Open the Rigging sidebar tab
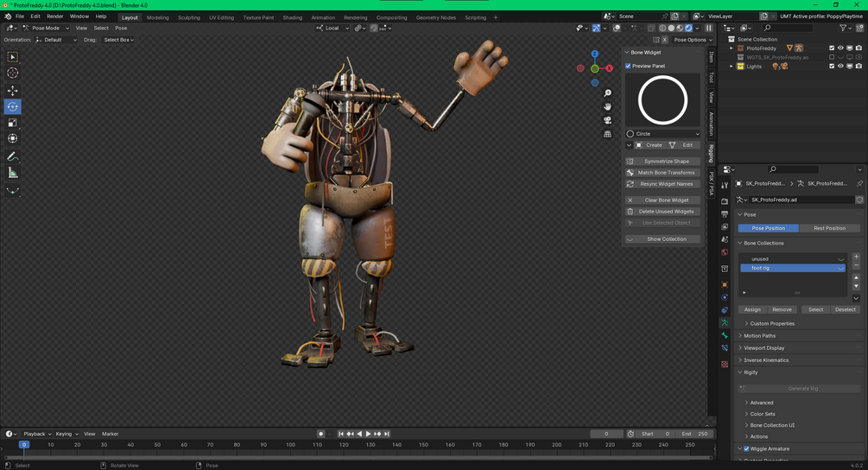The height and width of the screenshot is (470, 868). [712, 153]
